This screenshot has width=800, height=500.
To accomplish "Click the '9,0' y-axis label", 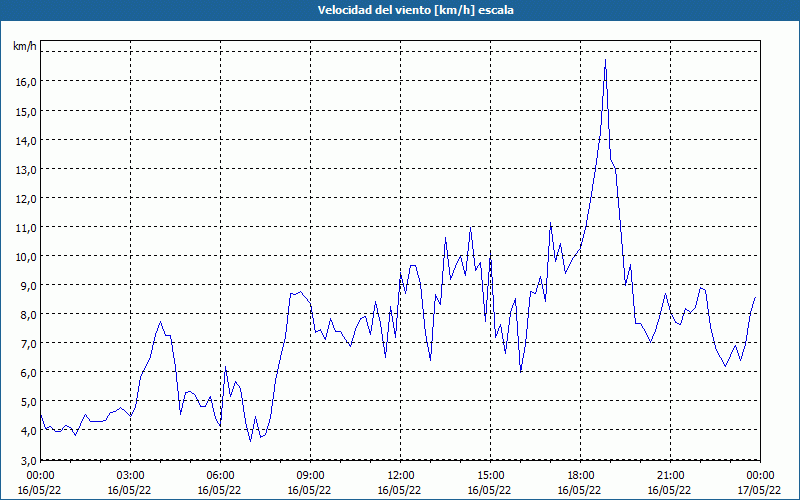I will (28, 286).
